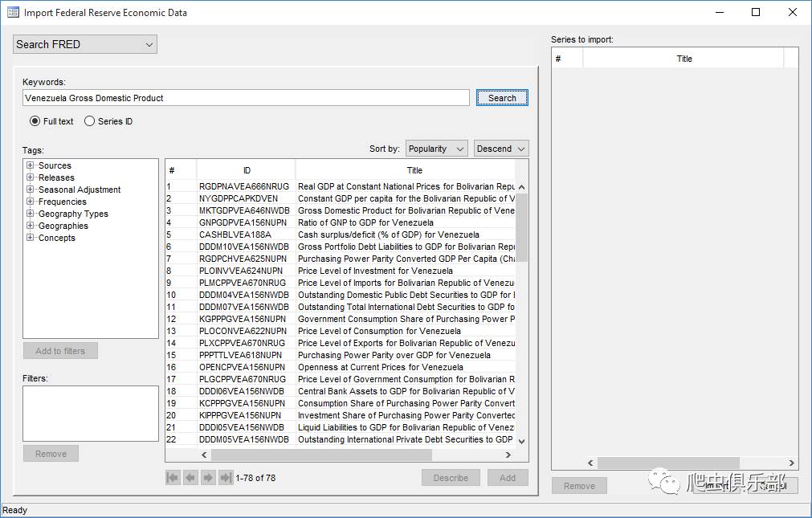Select row PLOCONVEA622NUPN
Image resolution: width=812 pixels, height=518 pixels.
tap(341, 331)
